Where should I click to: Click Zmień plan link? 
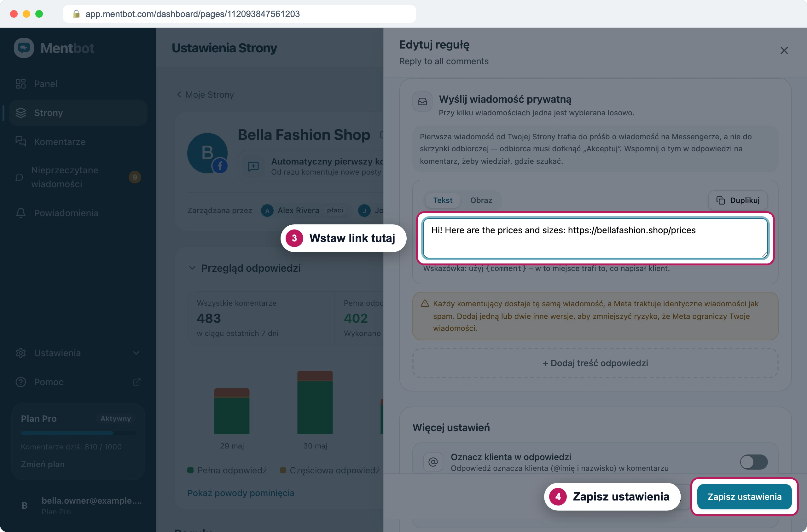43,464
